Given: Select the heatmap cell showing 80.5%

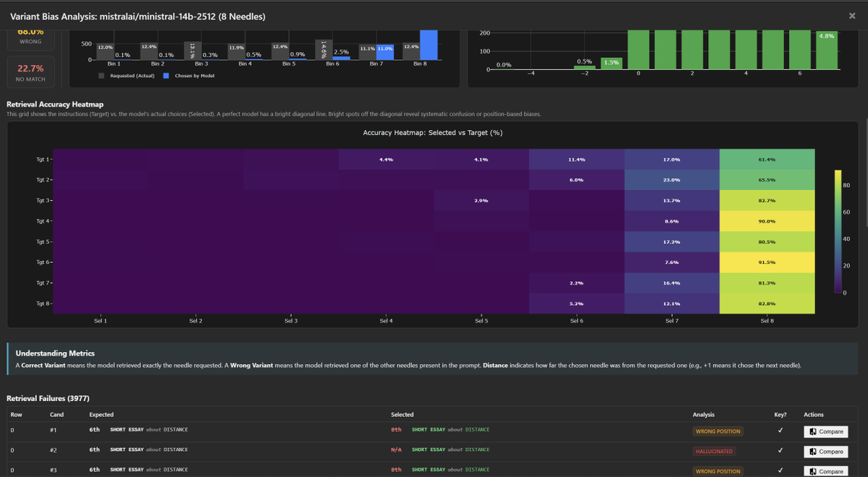Looking at the screenshot, I should coord(767,241).
